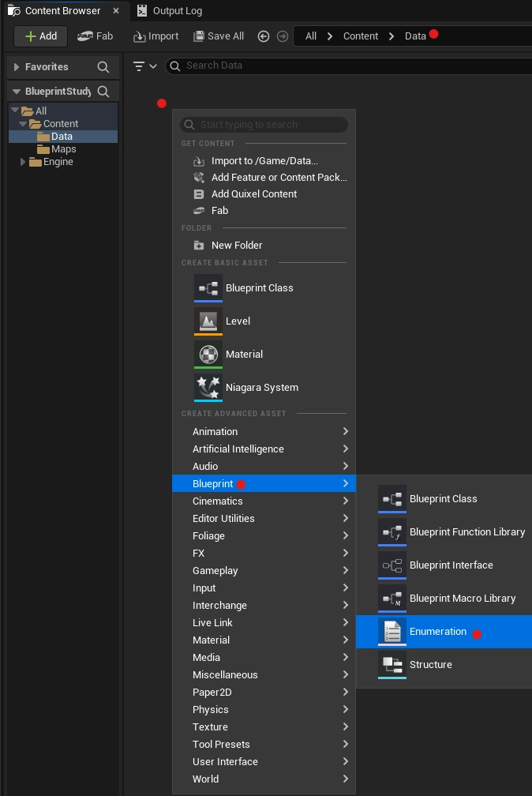Expand the World submenu arrow

346,779
